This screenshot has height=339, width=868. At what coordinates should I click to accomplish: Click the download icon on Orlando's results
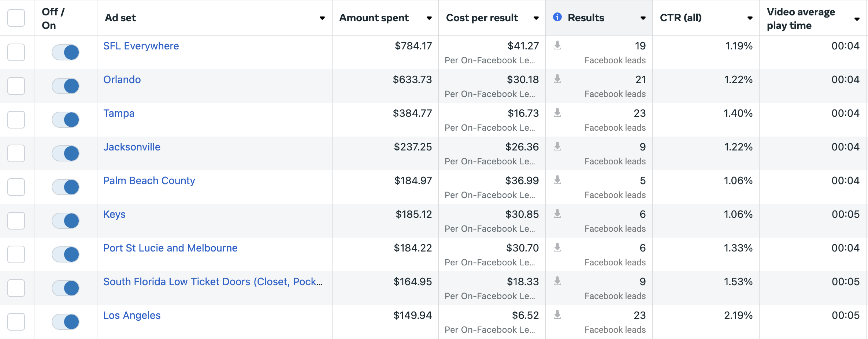point(558,79)
